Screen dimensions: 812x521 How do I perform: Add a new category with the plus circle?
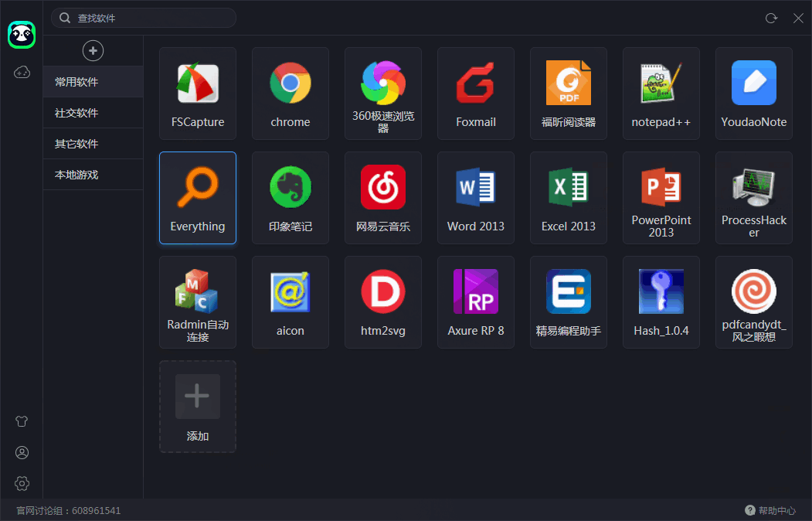93,51
